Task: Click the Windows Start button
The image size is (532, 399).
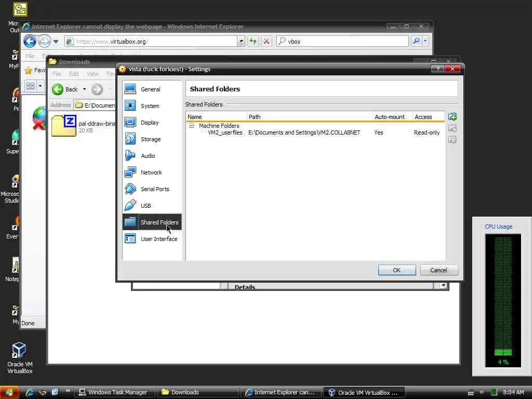Action: [9, 393]
